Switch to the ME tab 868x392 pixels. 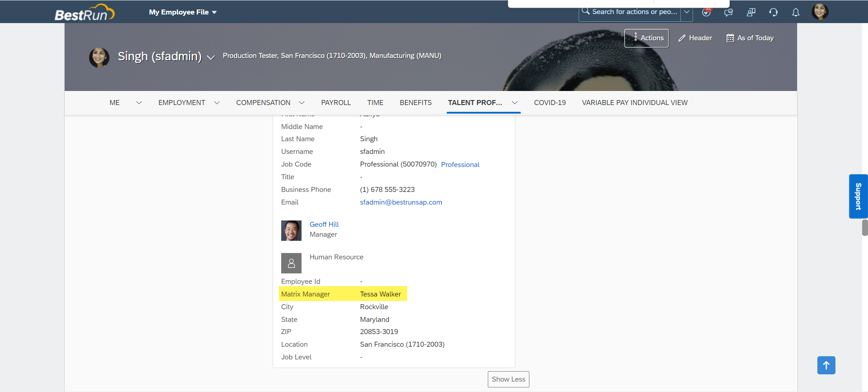click(114, 103)
